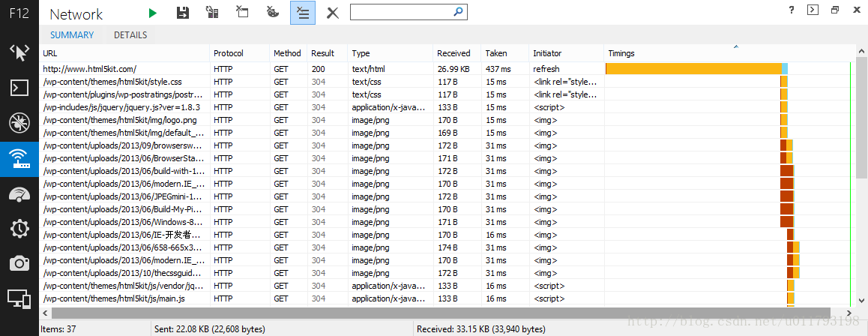Screen dimensions: 868x336
Task: Select the 2013/06/BrowserSta... image request
Action: (446, 158)
